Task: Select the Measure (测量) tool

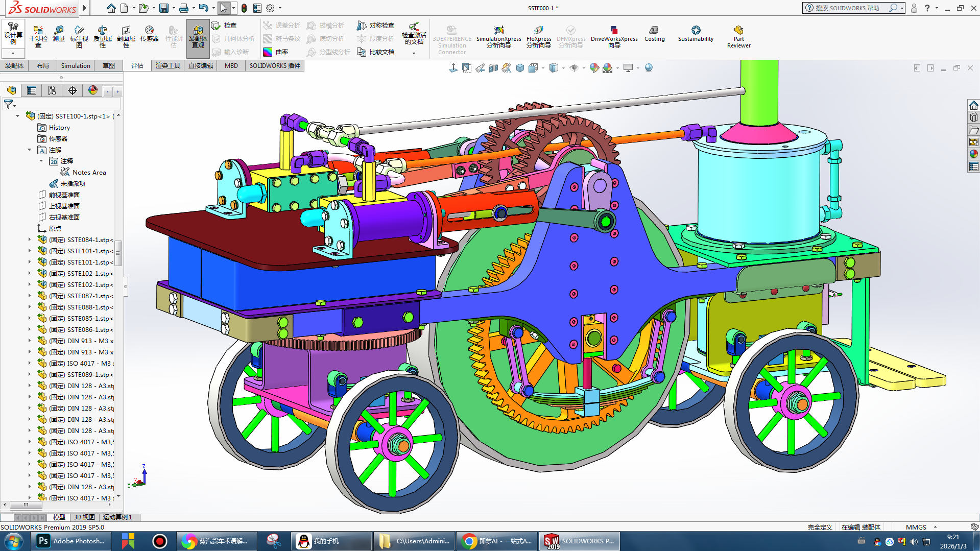Action: coord(59,34)
